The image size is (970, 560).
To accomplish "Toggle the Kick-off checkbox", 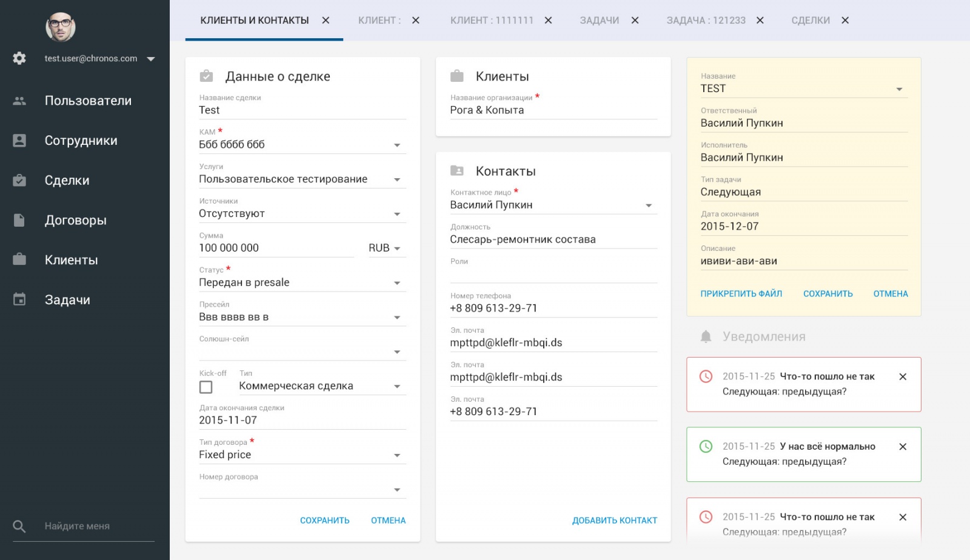I will [x=206, y=387].
